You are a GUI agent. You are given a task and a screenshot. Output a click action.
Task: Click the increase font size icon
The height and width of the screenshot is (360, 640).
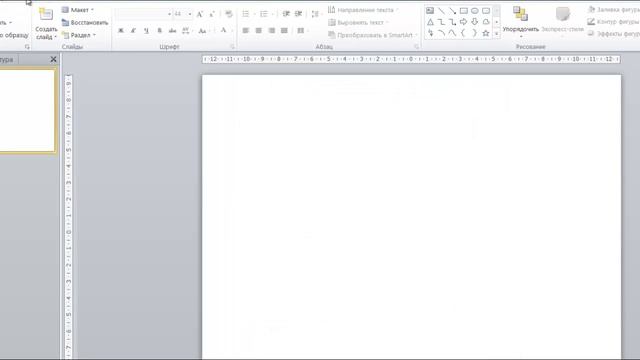click(200, 14)
